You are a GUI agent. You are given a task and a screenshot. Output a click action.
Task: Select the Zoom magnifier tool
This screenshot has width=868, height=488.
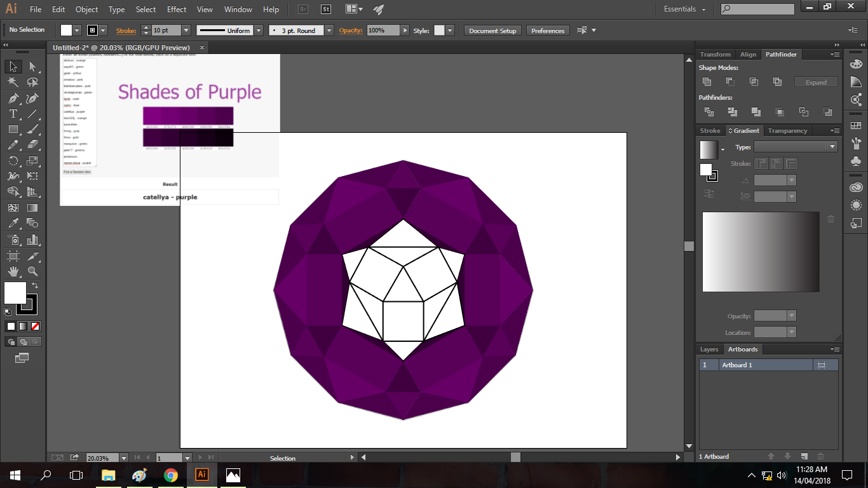click(32, 271)
